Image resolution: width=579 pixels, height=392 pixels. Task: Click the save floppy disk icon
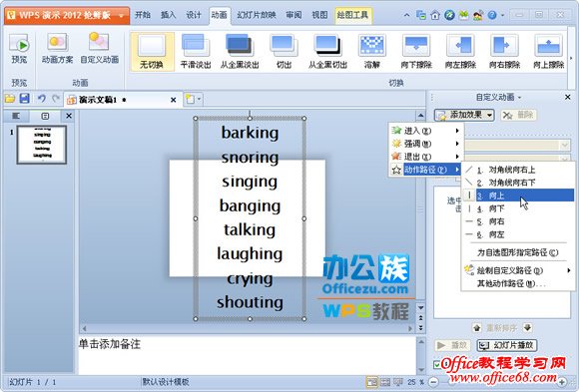(x=24, y=99)
